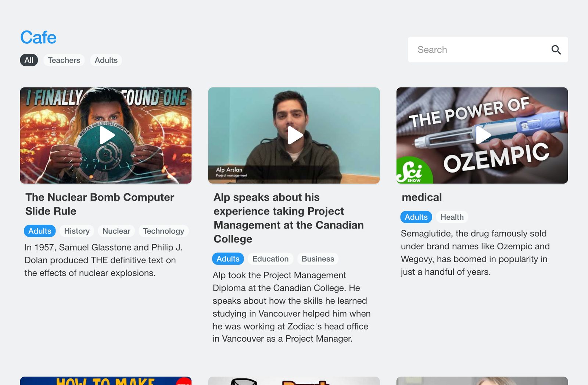Image resolution: width=588 pixels, height=385 pixels.
Task: Select the Education tag
Action: pyautogui.click(x=270, y=259)
